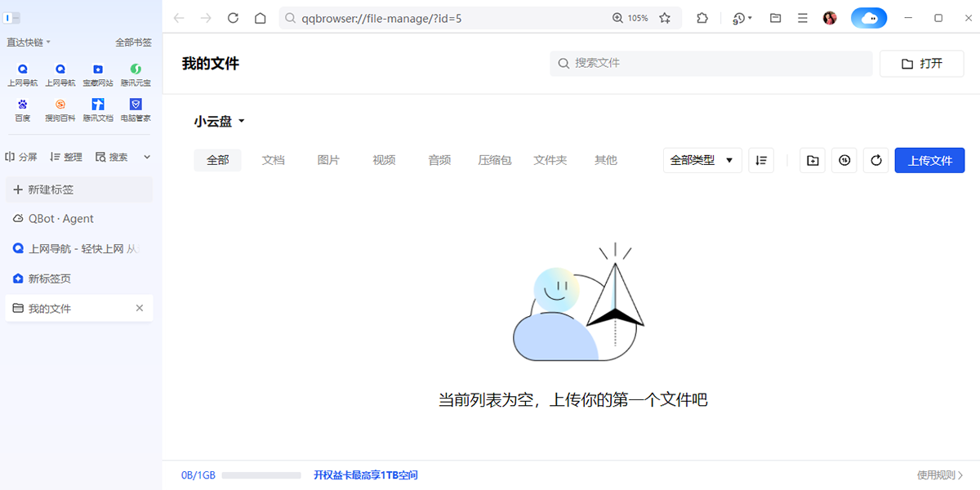Close the 我的文件 tab

coord(139,308)
